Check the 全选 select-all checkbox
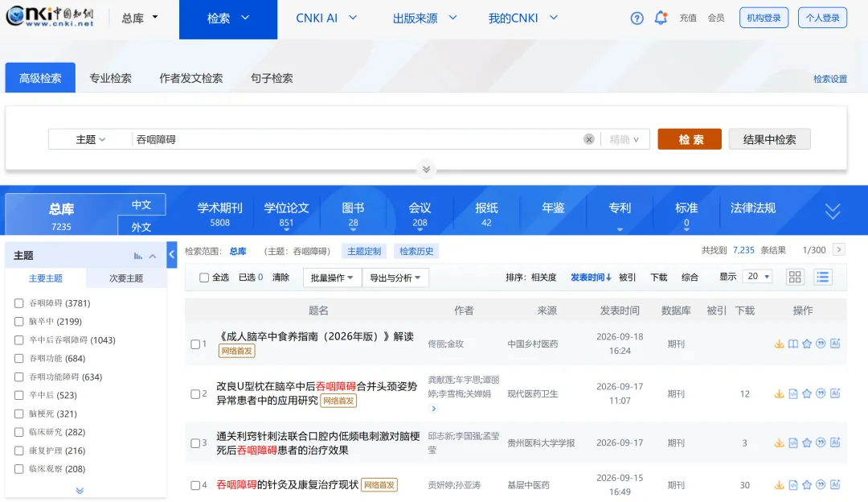The image size is (868, 502). (203, 278)
